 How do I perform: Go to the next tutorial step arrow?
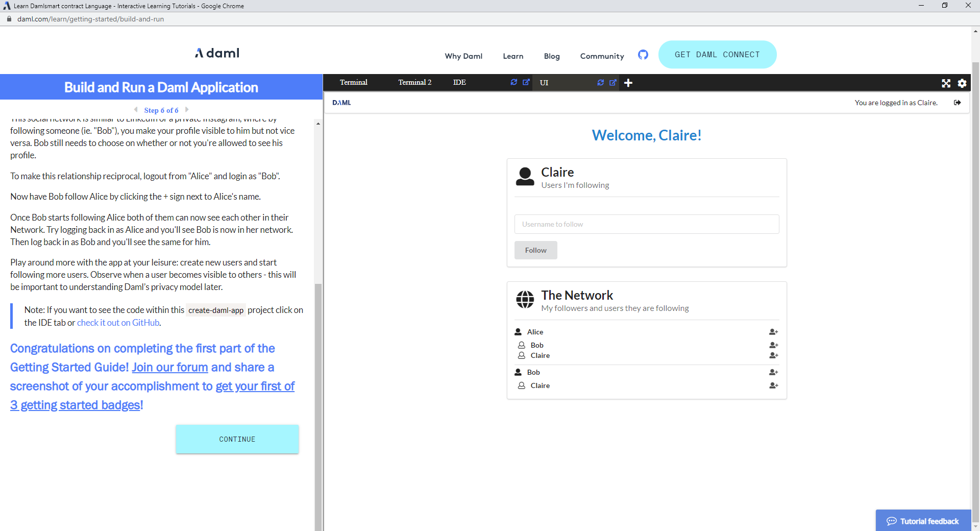[x=187, y=110]
